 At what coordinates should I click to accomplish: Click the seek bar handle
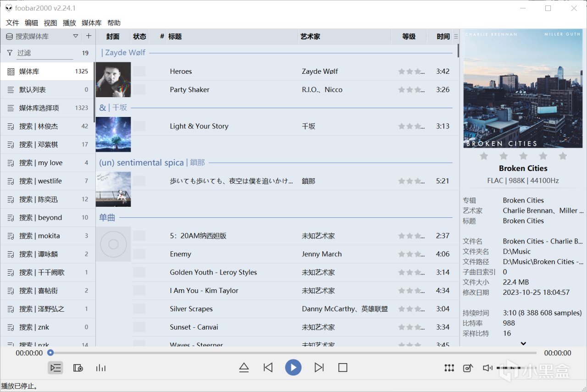pyautogui.click(x=50, y=353)
